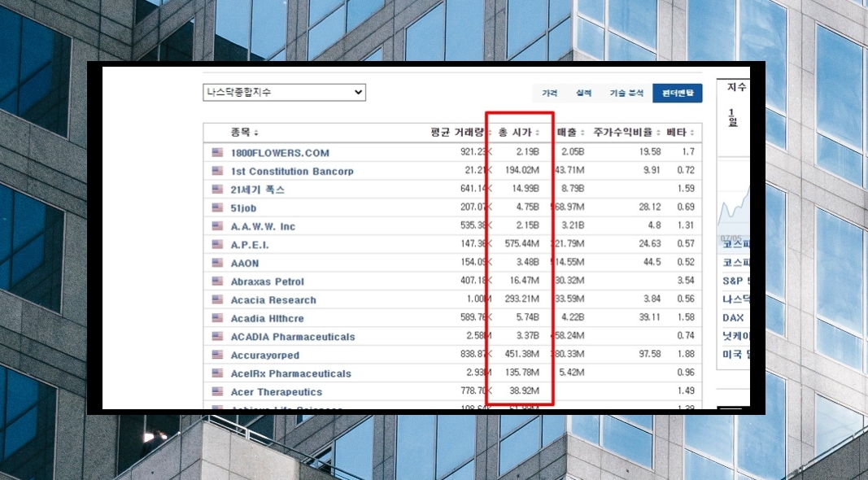Open the S&P index link in sidebar
Screen dimensions: 868x480
tap(735, 281)
